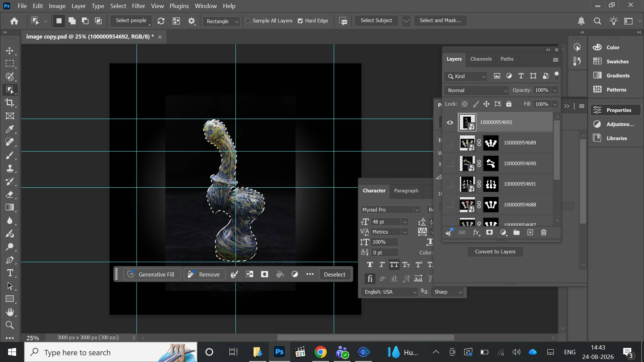Uncheck the Hard Edge option
This screenshot has width=644, height=362.
300,21
